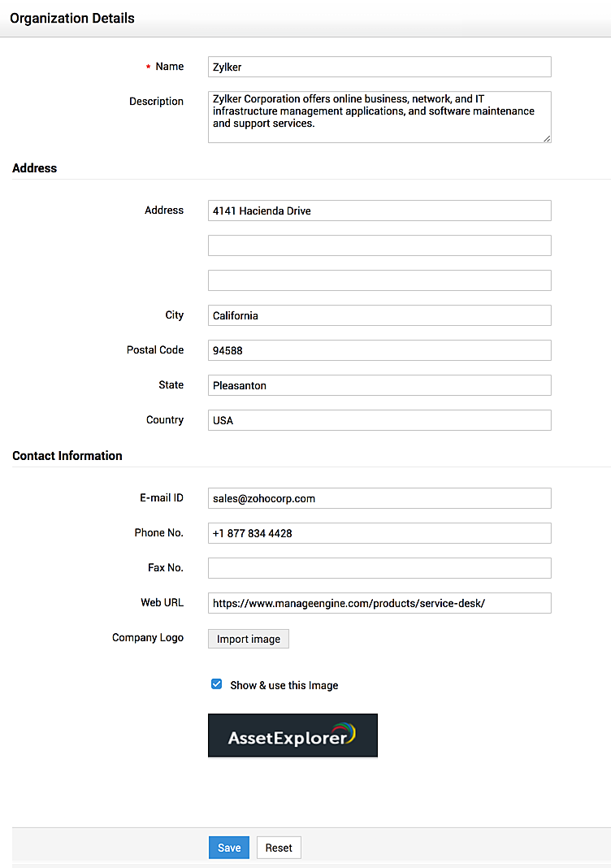
Task: Click the Reset button
Action: point(279,848)
